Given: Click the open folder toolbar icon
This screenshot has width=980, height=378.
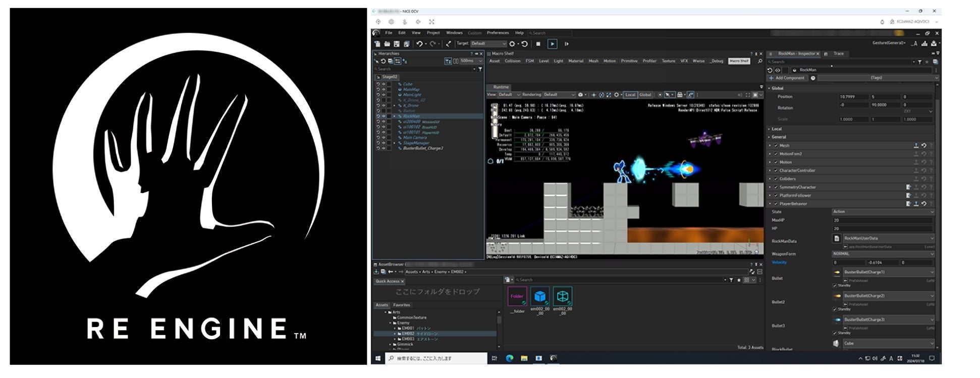Looking at the screenshot, I should (387, 44).
